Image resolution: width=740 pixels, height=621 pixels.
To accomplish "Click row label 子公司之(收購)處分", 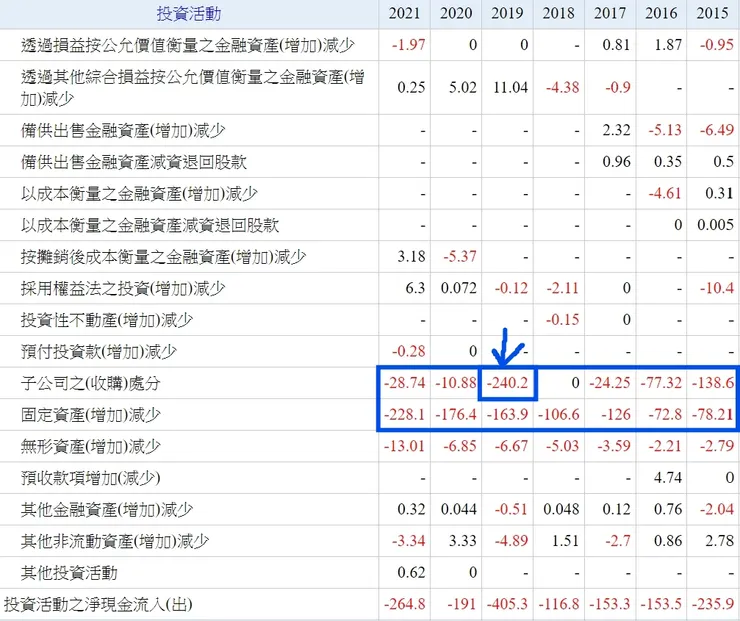I will (x=91, y=384).
